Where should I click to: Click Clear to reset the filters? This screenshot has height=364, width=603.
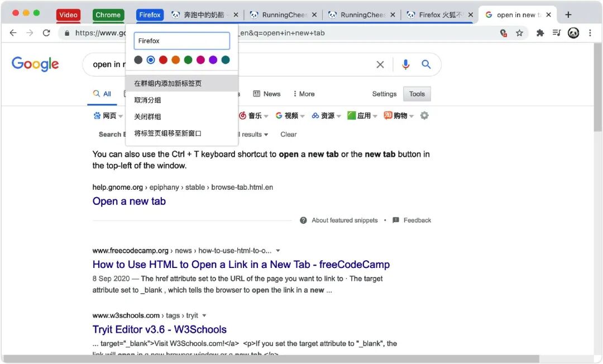click(x=289, y=134)
